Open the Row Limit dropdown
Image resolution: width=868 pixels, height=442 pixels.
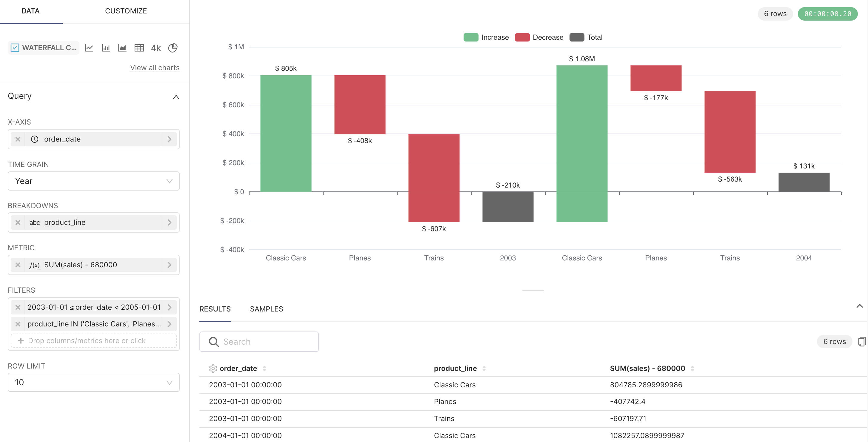[94, 382]
